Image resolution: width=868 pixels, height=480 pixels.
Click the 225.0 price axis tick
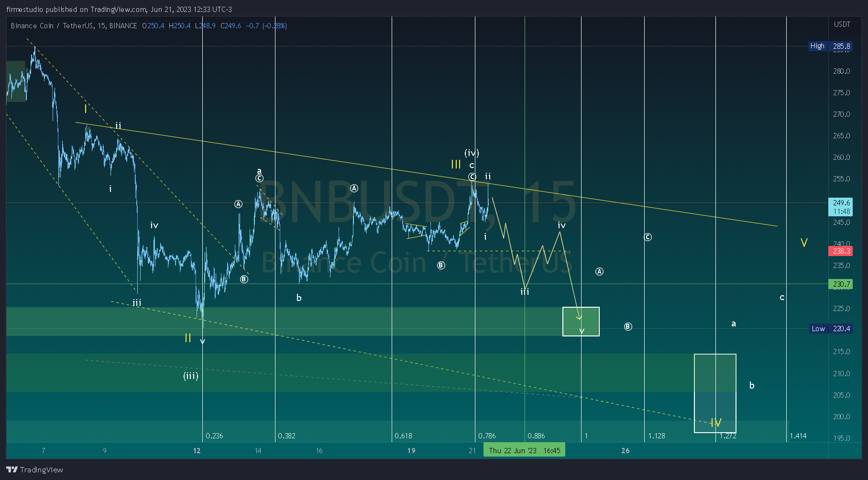[842, 309]
